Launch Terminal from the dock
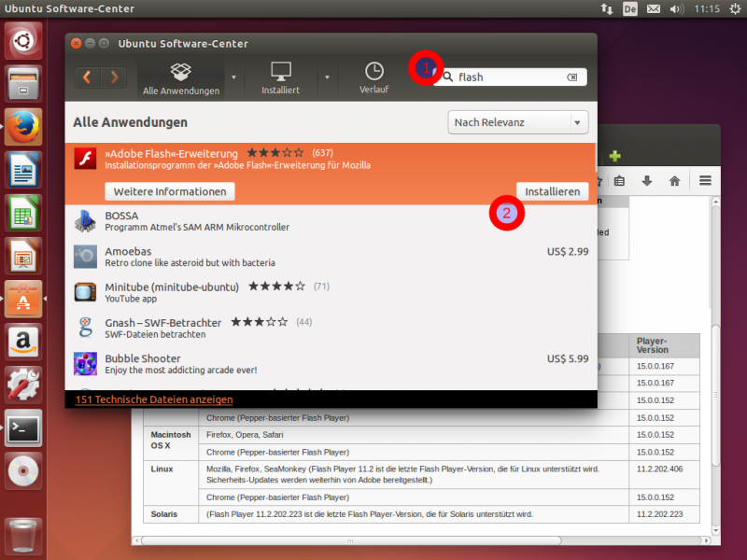Screen dimensions: 747x560 click(23, 428)
